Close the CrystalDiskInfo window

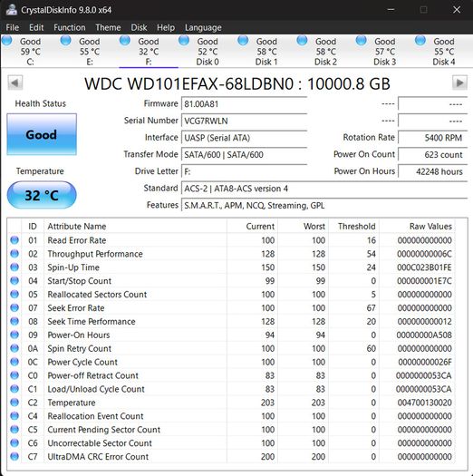tap(457, 10)
